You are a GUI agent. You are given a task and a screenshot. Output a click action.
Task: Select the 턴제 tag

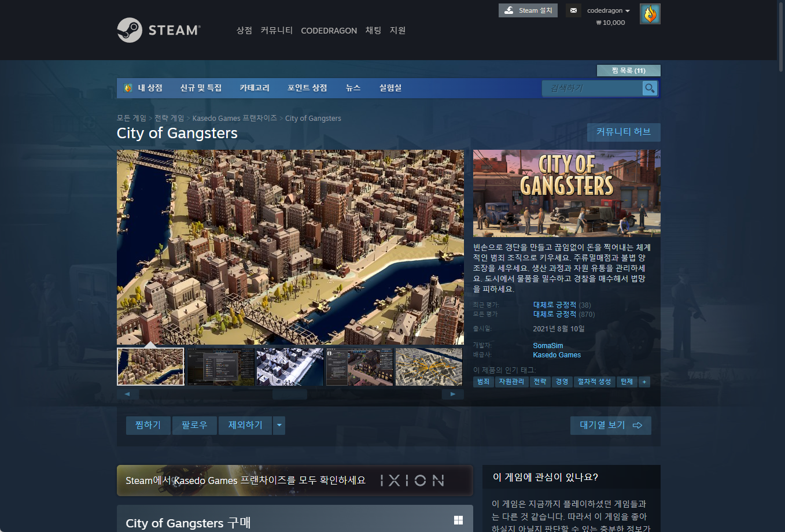click(627, 382)
